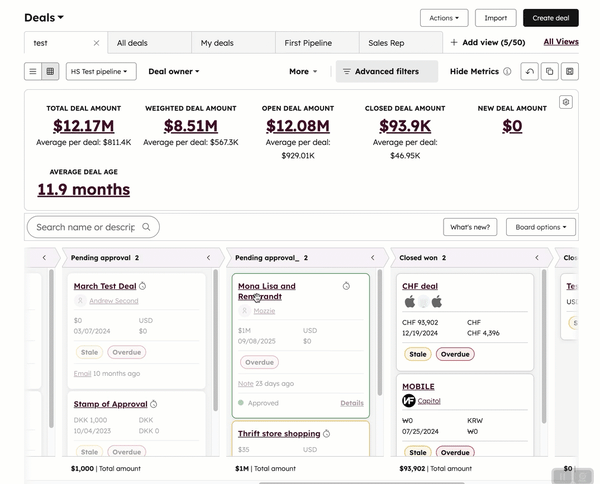The height and width of the screenshot is (484, 600).
Task: Switch to list view layout
Action: click(x=33, y=72)
